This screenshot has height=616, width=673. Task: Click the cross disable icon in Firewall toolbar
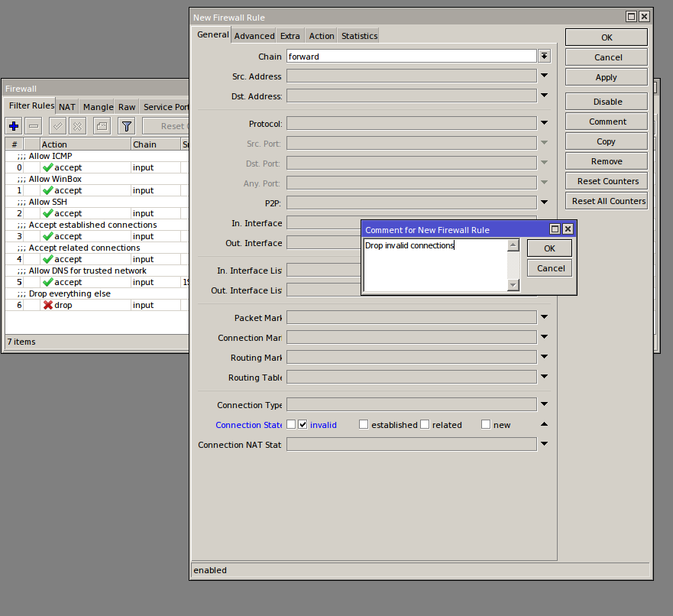77,126
